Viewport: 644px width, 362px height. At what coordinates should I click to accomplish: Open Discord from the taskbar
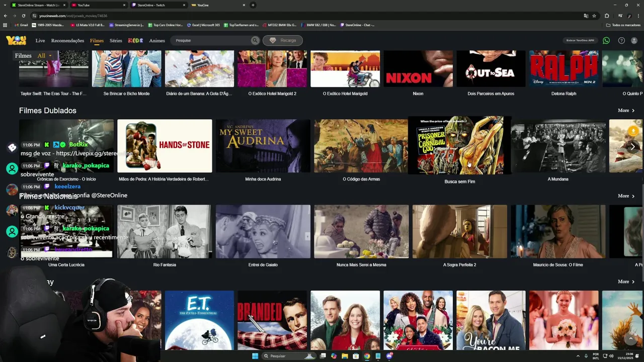tap(389, 356)
